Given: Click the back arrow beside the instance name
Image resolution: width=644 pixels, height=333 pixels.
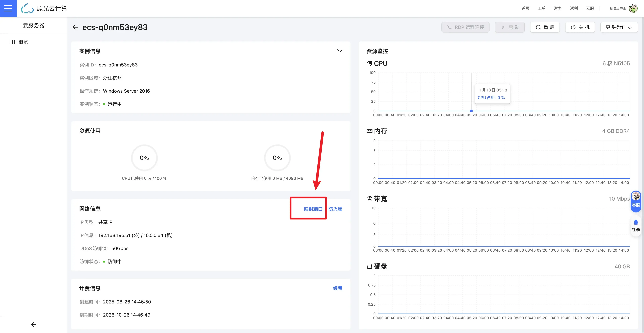Looking at the screenshot, I should pyautogui.click(x=75, y=27).
